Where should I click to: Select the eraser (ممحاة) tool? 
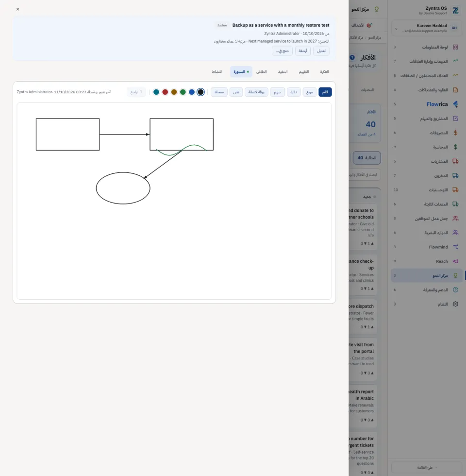[219, 92]
